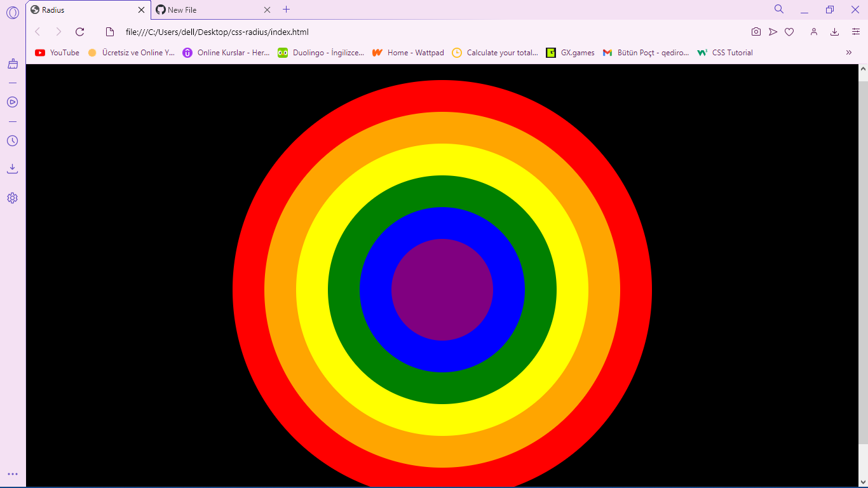Expand the hidden bookmarks chevron
Image resolution: width=868 pixels, height=488 pixels.
click(849, 53)
